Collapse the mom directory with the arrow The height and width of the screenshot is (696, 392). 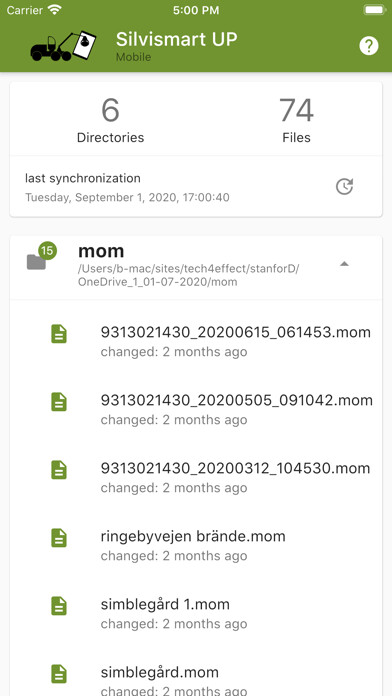[344, 264]
